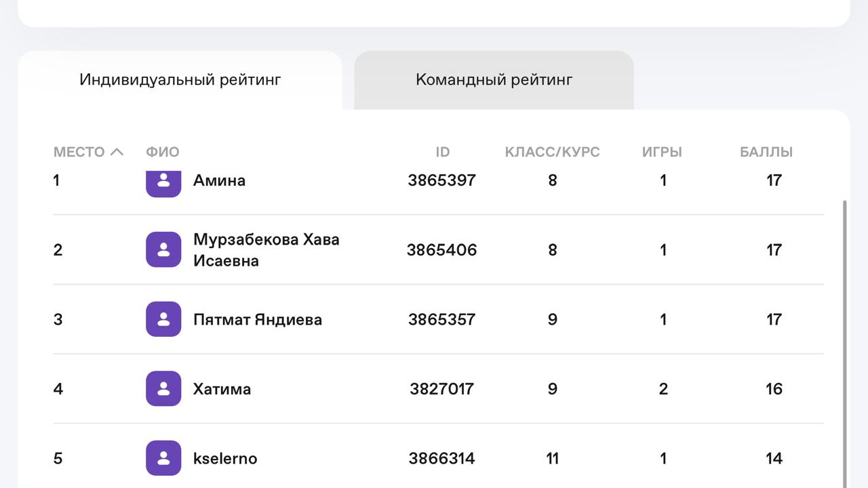Click Хатима's purple avatar icon

click(163, 388)
